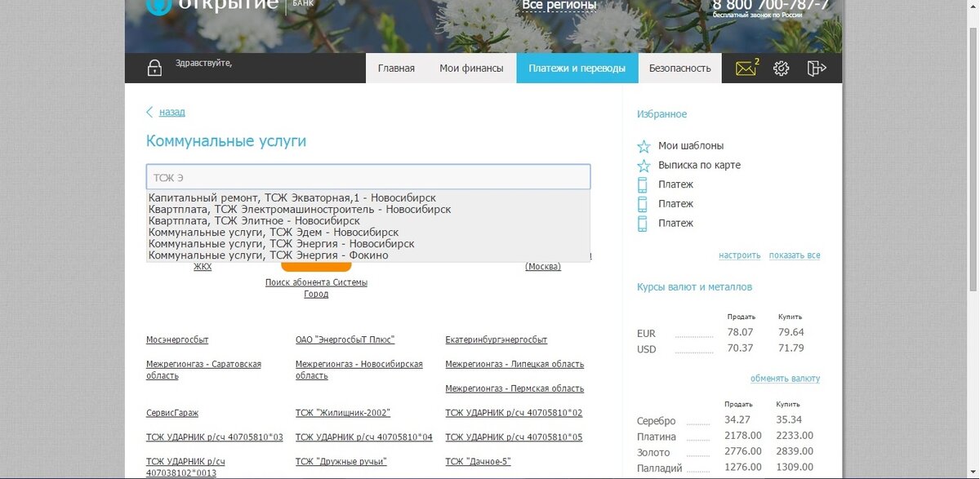This screenshot has width=980, height=479.
Task: Choose ТСЖ Энергия - Фокино suggestion
Action: point(368,255)
